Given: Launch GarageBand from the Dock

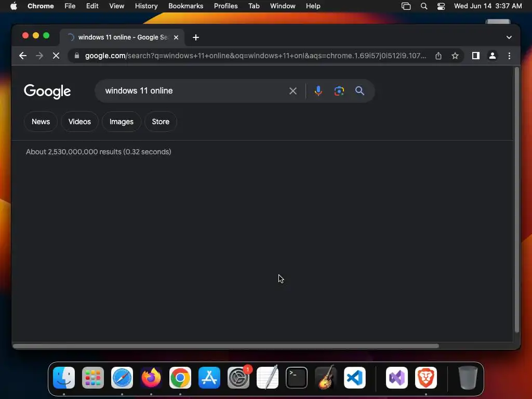Looking at the screenshot, I should (x=326, y=378).
